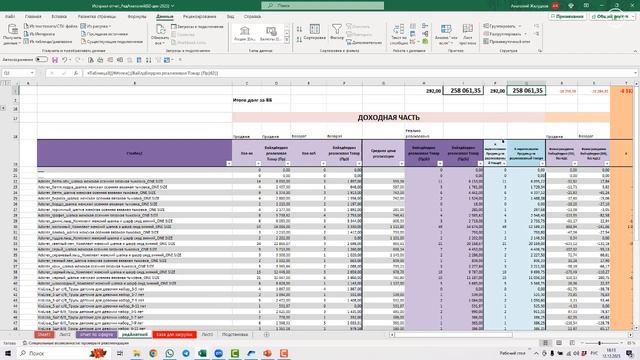Click the Получить данные button

pos(12,34)
